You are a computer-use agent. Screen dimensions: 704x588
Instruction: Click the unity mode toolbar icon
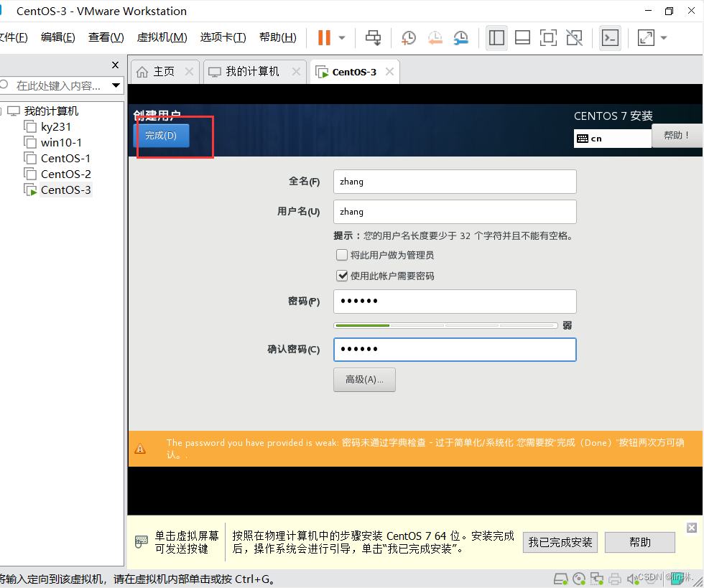click(574, 38)
